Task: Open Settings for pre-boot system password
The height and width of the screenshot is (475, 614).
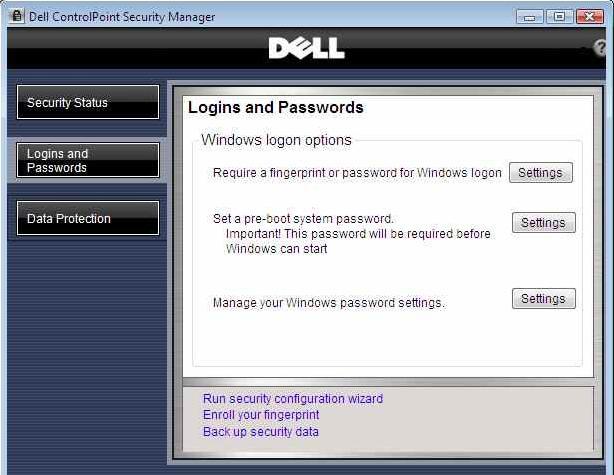Action: coord(544,222)
